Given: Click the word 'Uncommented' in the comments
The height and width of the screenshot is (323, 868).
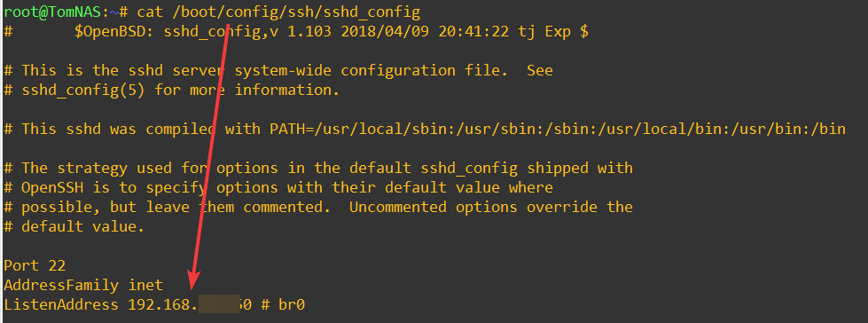Looking at the screenshot, I should (397, 207).
